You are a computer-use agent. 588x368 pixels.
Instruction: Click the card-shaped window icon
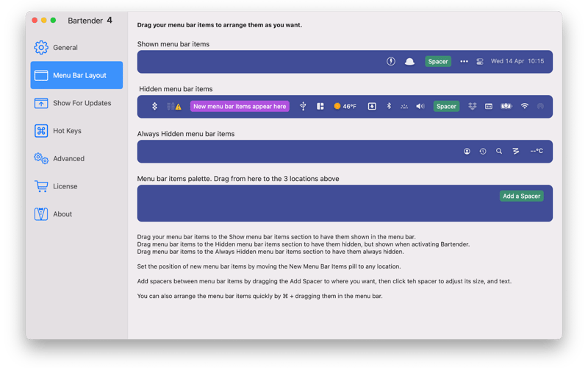[x=489, y=106]
